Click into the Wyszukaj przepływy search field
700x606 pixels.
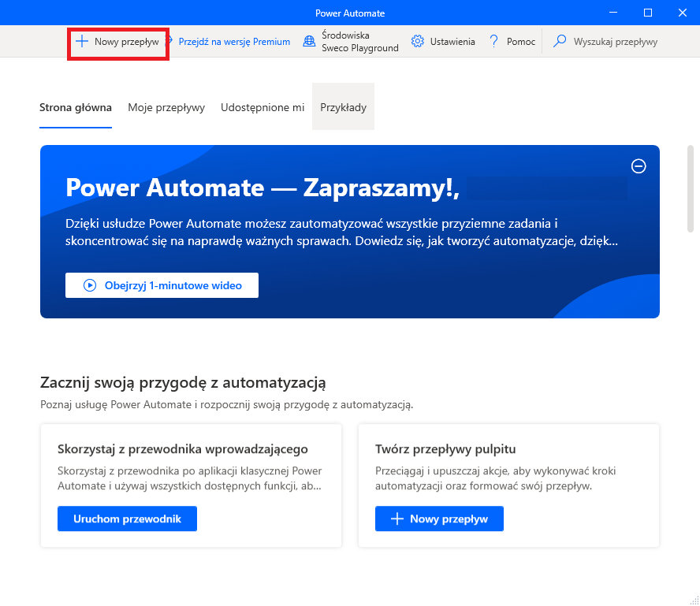point(615,42)
